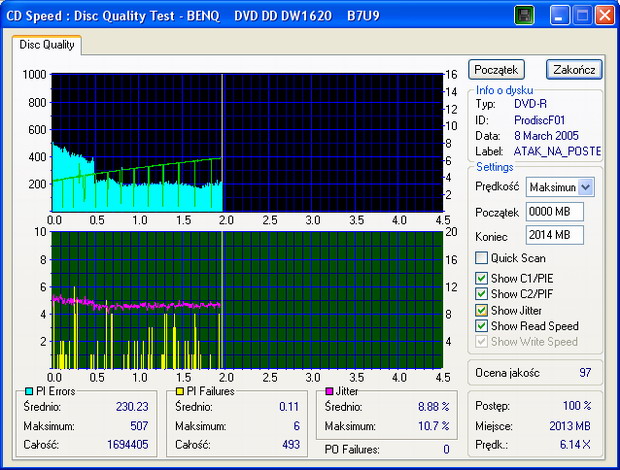This screenshot has height=470, width=620.
Task: Click the yellow PI Failures color swatch
Action: [x=180, y=391]
